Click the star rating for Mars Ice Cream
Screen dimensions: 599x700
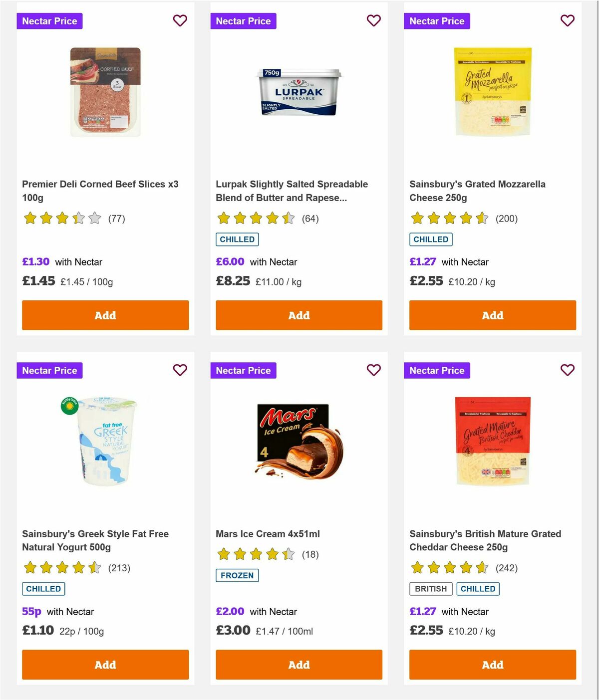pyautogui.click(x=256, y=554)
